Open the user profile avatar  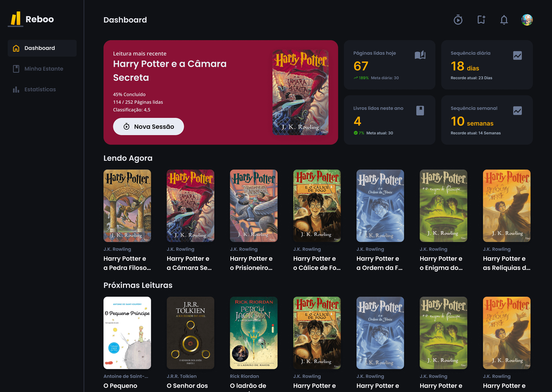point(527,20)
